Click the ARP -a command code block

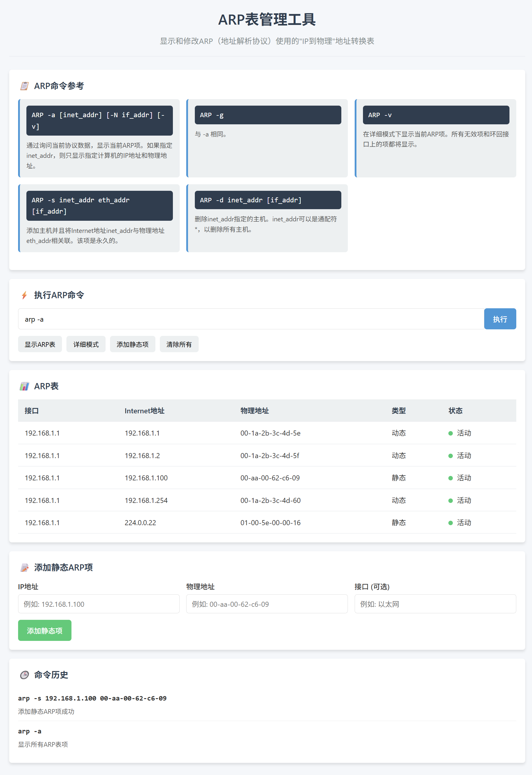click(100, 121)
